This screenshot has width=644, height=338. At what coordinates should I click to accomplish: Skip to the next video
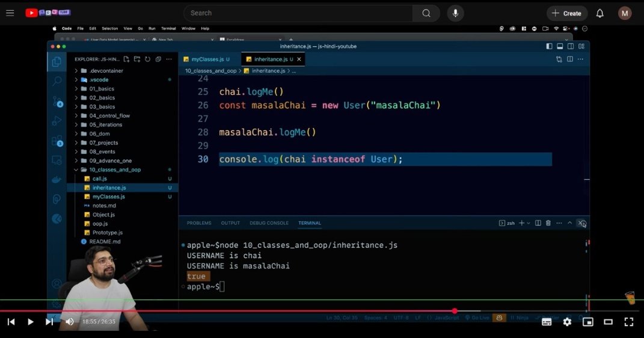pos(49,322)
